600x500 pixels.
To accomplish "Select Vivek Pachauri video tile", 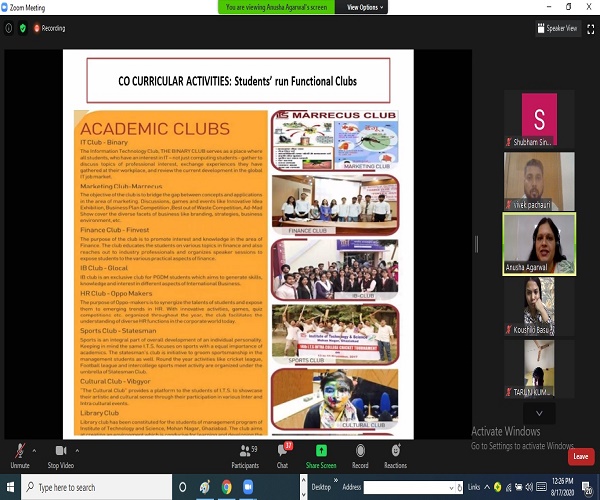I will (539, 181).
